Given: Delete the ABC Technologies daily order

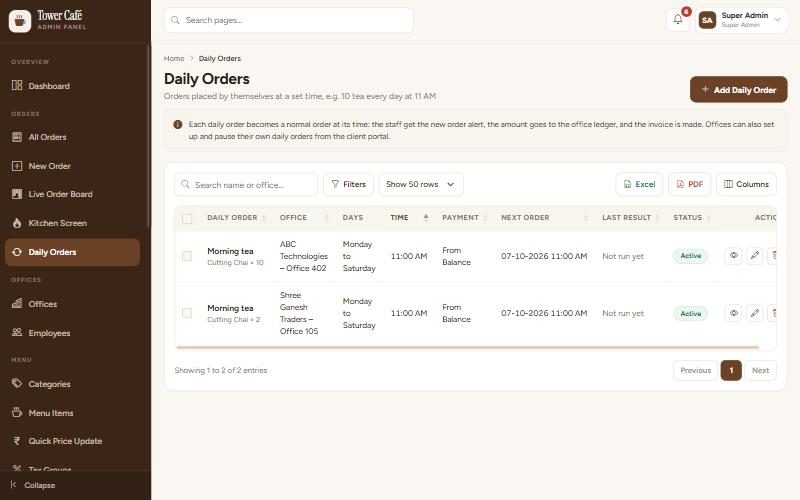Looking at the screenshot, I should pyautogui.click(x=772, y=256).
